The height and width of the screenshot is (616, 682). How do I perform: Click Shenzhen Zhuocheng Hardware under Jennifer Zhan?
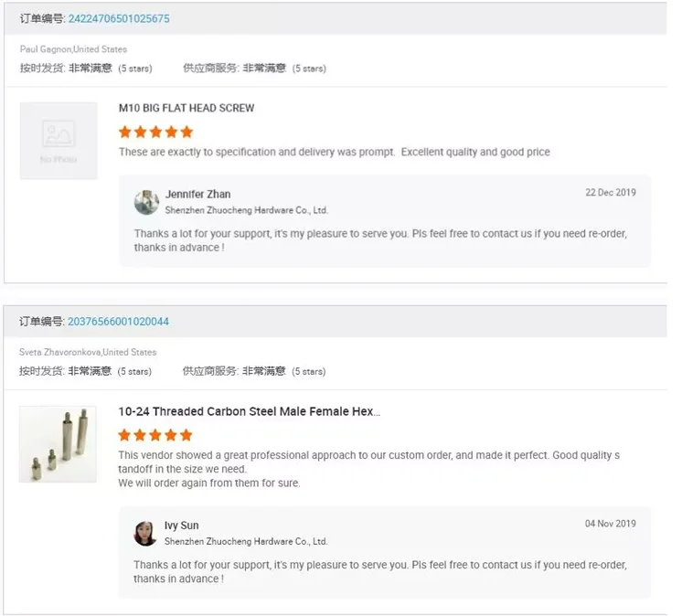coord(245,210)
